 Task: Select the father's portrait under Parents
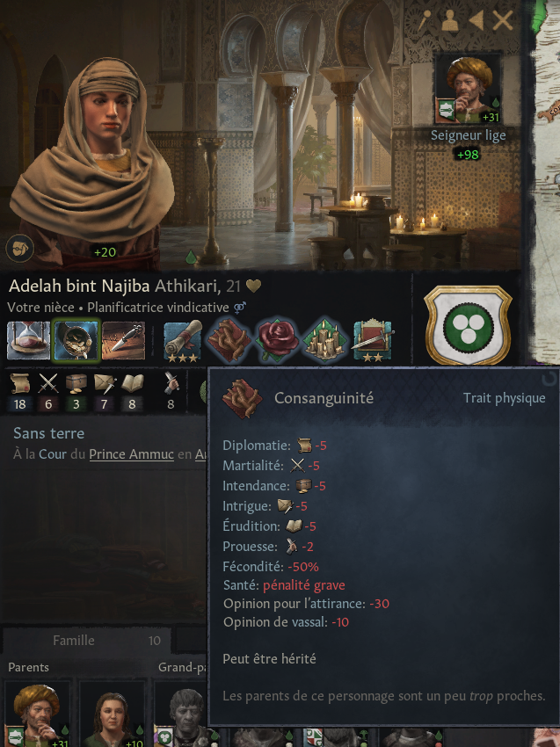pyautogui.click(x=37, y=714)
